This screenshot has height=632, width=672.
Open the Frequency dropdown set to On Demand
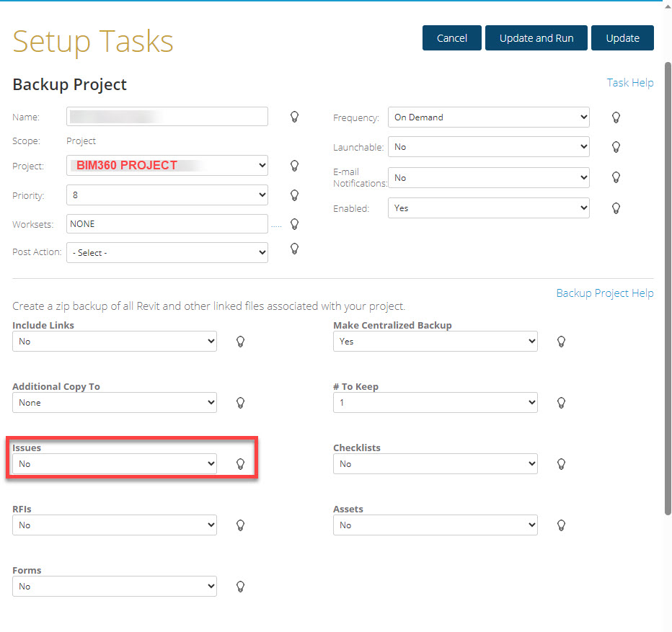tap(488, 117)
